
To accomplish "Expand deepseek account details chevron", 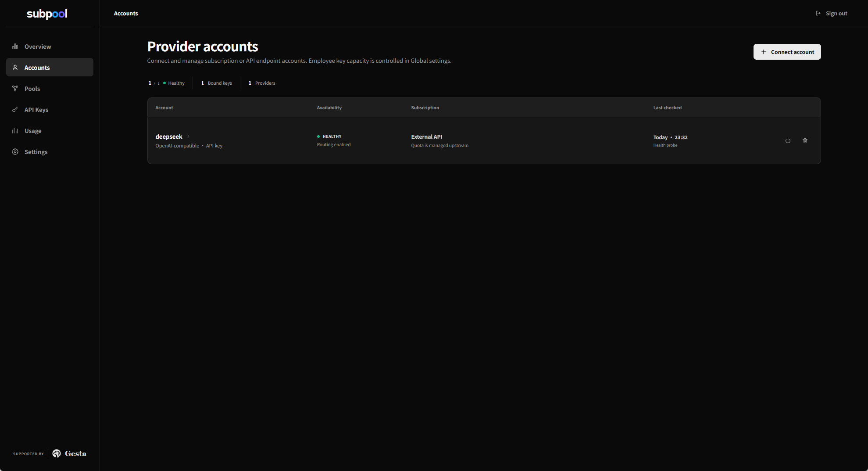I will [189, 137].
